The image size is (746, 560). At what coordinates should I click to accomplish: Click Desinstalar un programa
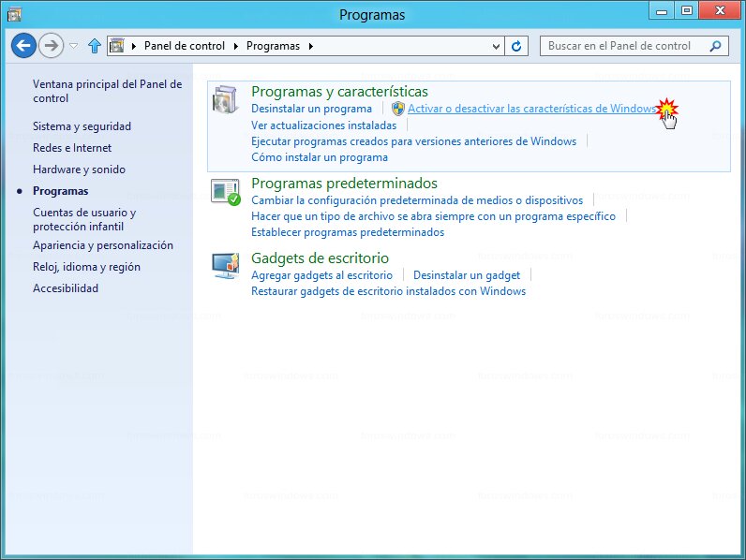click(312, 109)
